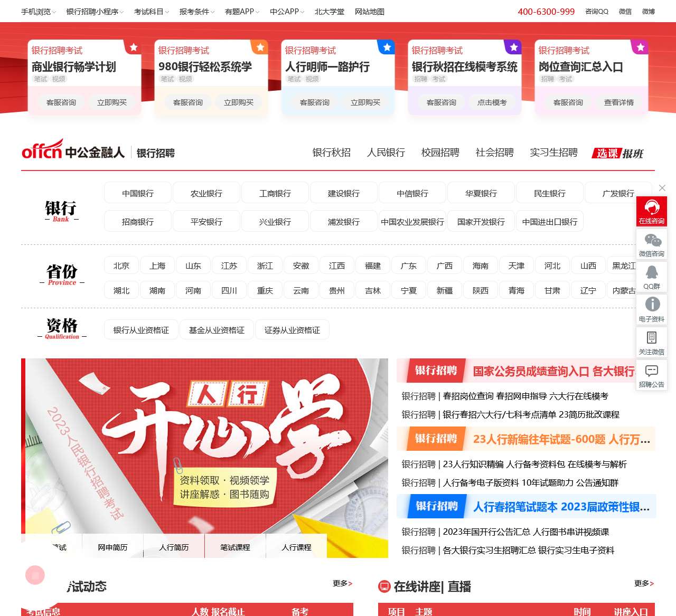This screenshot has height=616, width=676.
Task: Click the 选课报班 banner icon
Action: [x=618, y=153]
